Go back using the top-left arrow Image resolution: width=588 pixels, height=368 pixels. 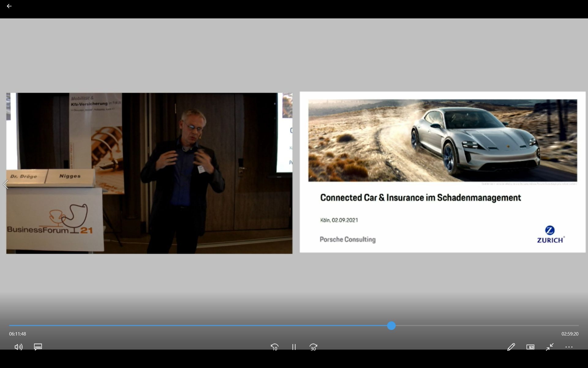[x=9, y=6]
